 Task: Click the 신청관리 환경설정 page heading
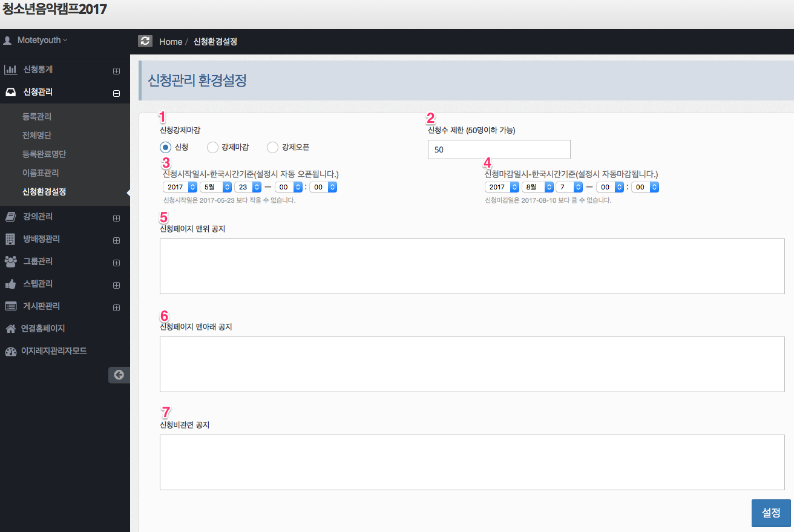coord(197,80)
